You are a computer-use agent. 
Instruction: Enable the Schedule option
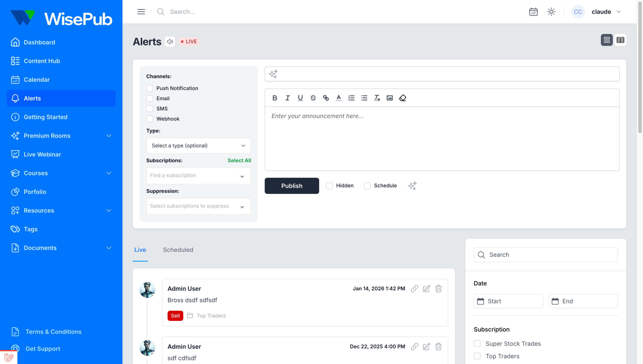tap(367, 186)
